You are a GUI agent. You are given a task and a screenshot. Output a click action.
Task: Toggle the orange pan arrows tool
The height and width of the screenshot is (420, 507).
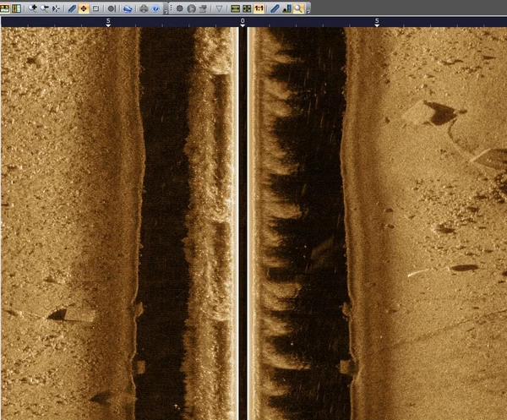84,8
